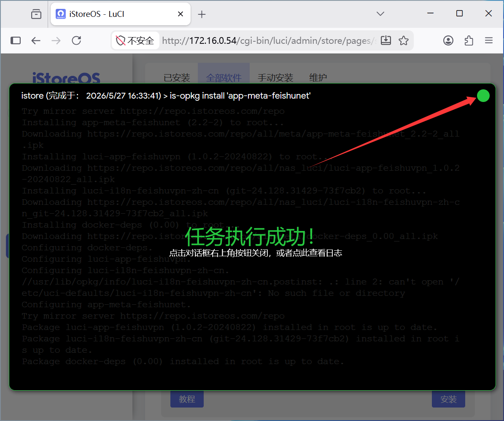The height and width of the screenshot is (421, 504).
Task: Close the install dialog with green button
Action: click(x=483, y=96)
